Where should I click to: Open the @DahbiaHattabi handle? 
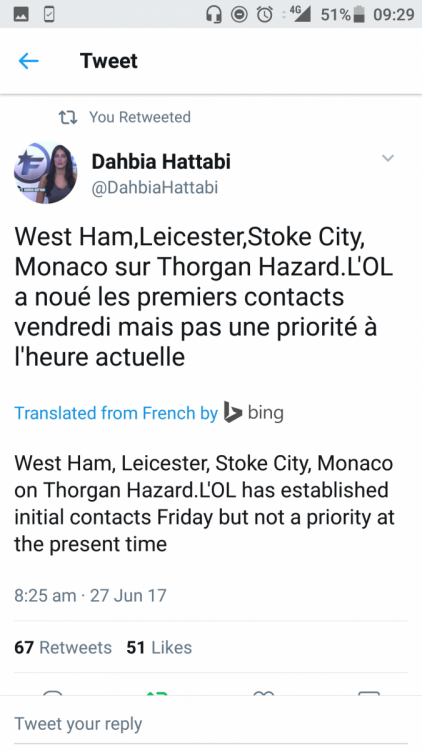click(x=155, y=187)
